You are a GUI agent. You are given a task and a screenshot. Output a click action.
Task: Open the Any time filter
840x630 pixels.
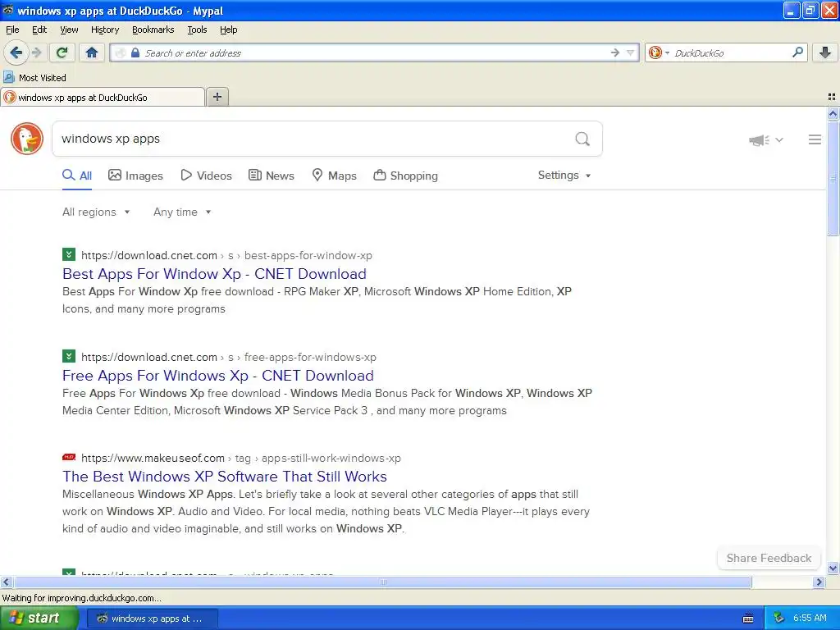182,212
